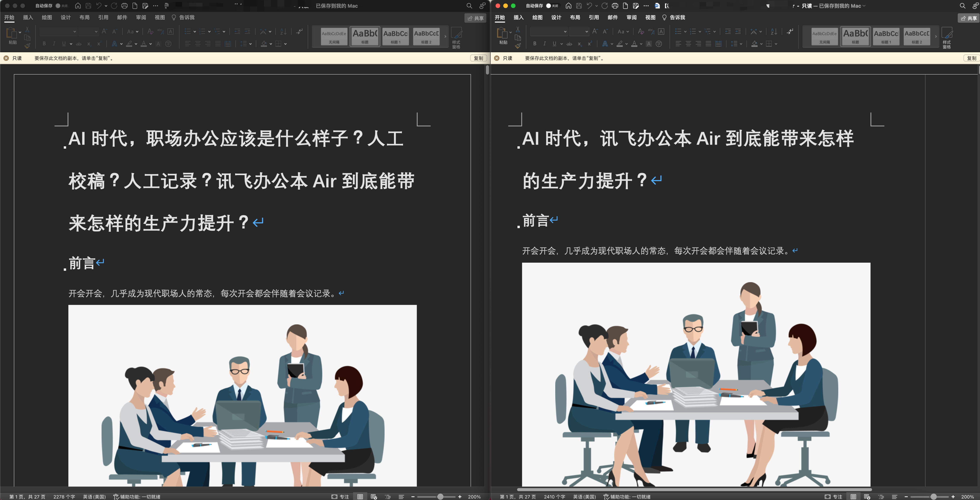Image resolution: width=980 pixels, height=500 pixels.
Task: Open font size dropdown in right window ribbon
Action: point(587,32)
